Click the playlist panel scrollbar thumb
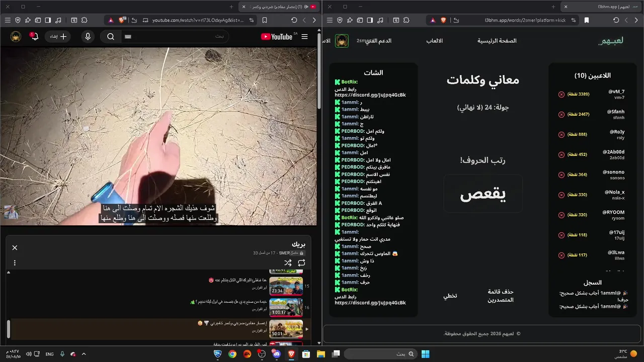This screenshot has height=362, width=644. pos(8,329)
